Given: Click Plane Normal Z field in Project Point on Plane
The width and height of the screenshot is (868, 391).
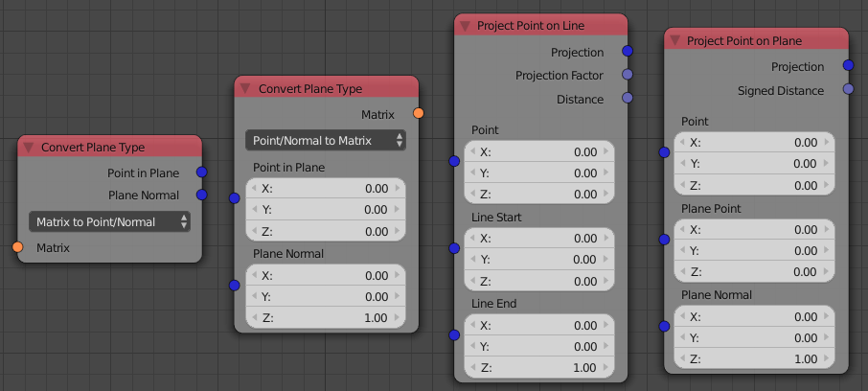Looking at the screenshot, I should 754,358.
